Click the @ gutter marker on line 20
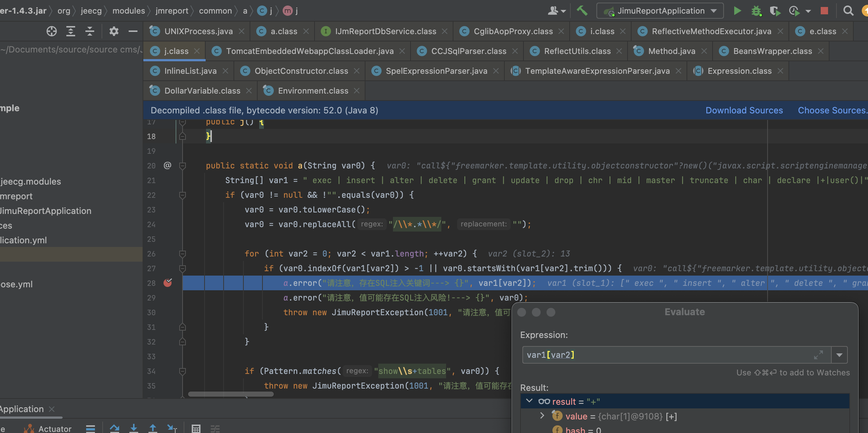The image size is (868, 433). pyautogui.click(x=167, y=165)
